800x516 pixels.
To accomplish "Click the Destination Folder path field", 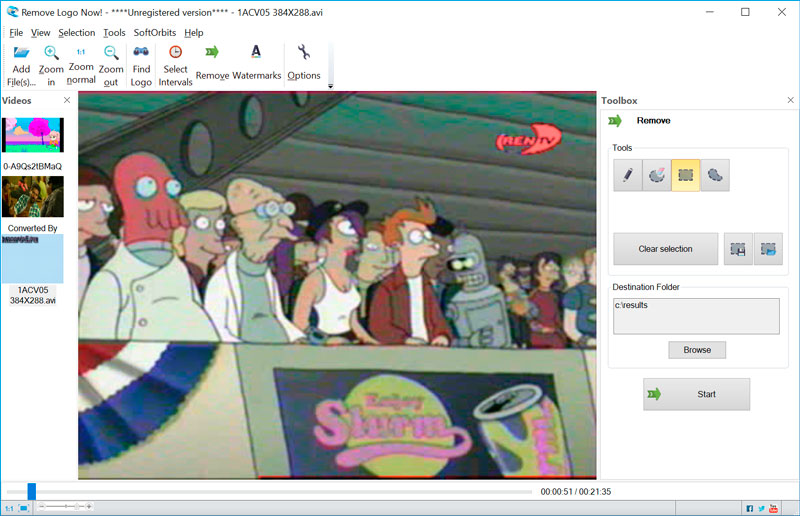I will [696, 316].
